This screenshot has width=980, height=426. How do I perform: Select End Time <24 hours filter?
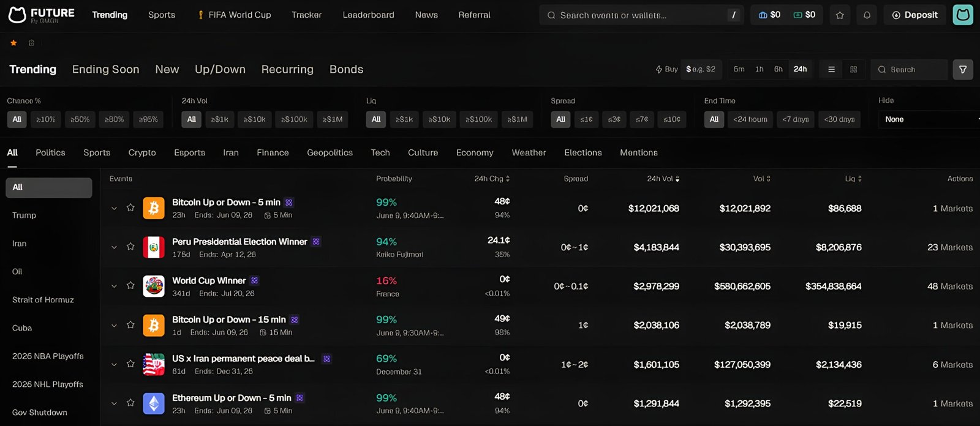tap(750, 119)
